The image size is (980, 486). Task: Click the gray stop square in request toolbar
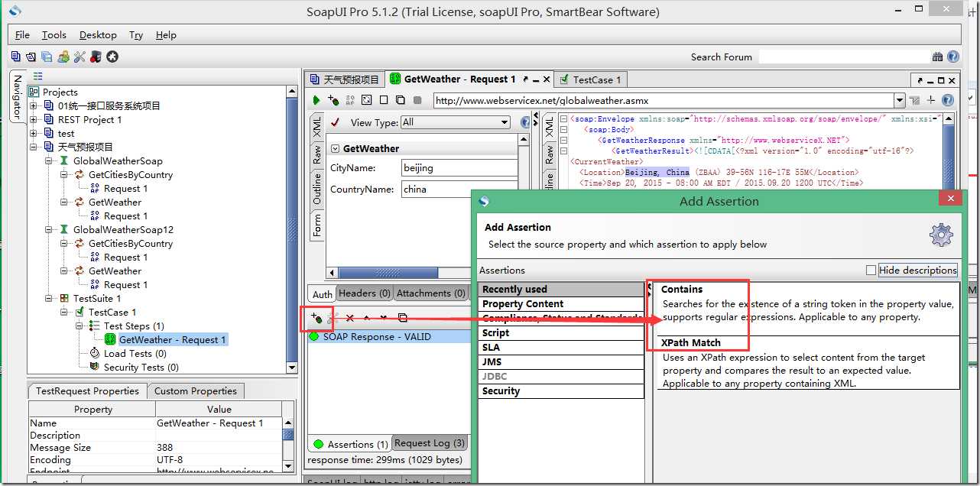click(x=417, y=100)
